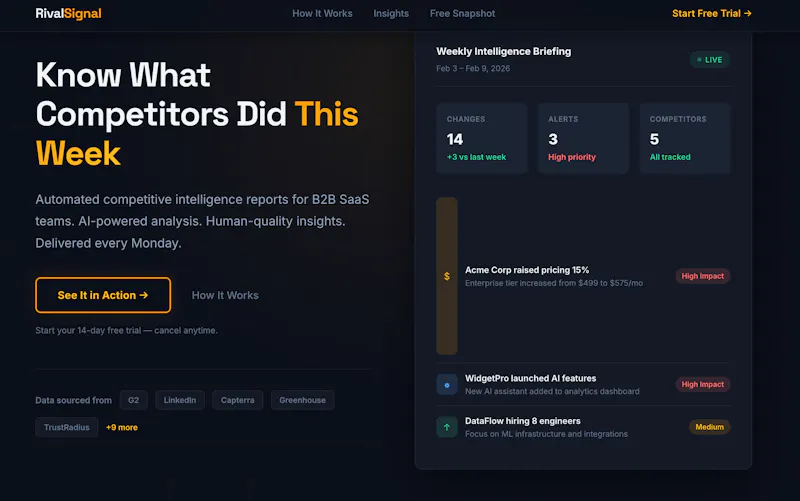
Task: Click the DataFlow hiring up-arrow icon
Action: click(446, 427)
